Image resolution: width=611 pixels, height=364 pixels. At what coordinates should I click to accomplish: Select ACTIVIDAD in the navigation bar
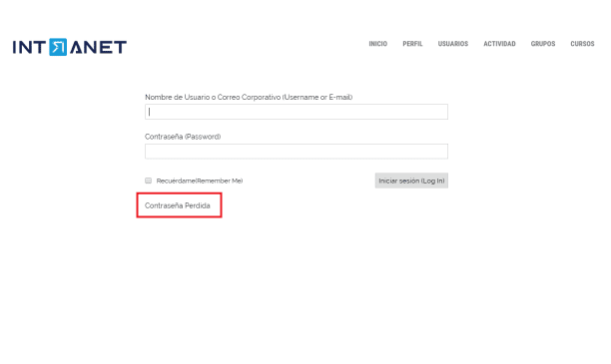pyautogui.click(x=499, y=44)
